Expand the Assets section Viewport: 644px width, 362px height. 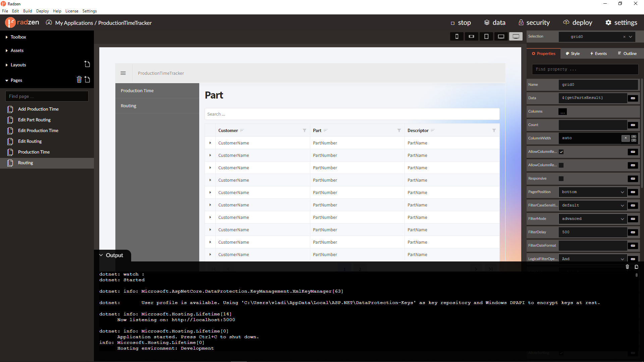[14, 50]
